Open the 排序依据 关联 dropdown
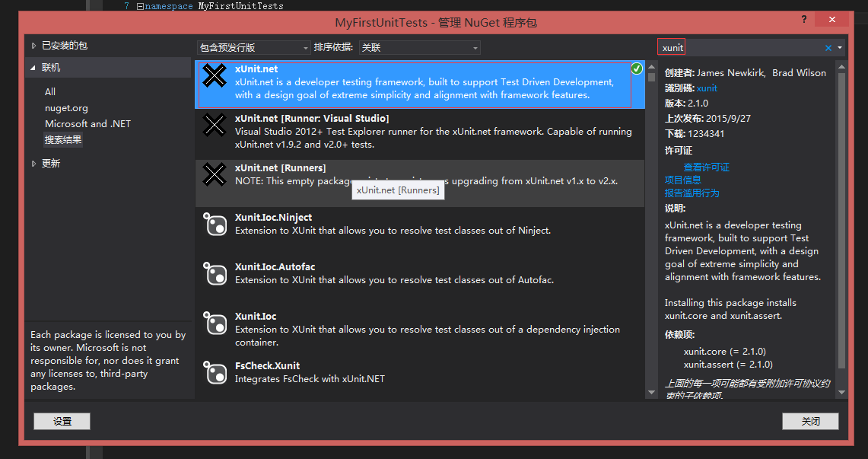Screen dimensions: 868x459 (x=420, y=48)
